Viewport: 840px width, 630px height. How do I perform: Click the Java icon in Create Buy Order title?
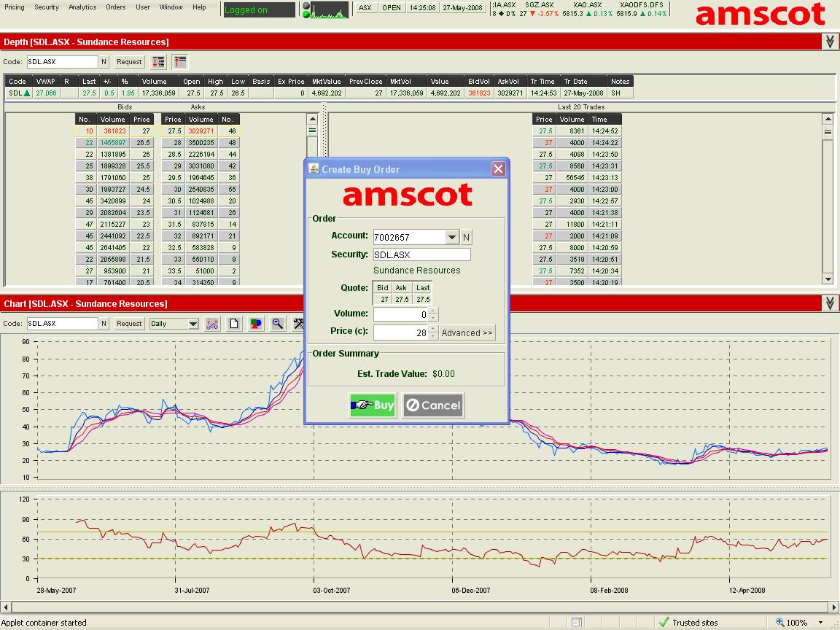pos(314,169)
